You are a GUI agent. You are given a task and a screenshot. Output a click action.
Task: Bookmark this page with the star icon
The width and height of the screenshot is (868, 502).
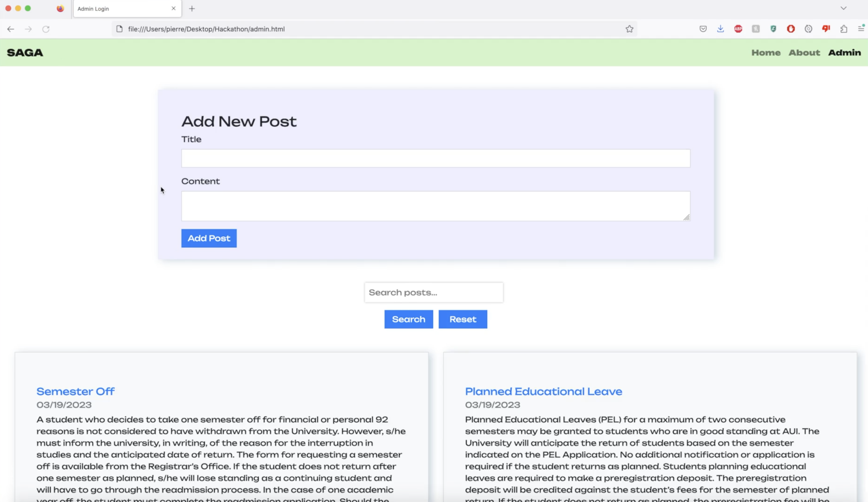click(629, 29)
